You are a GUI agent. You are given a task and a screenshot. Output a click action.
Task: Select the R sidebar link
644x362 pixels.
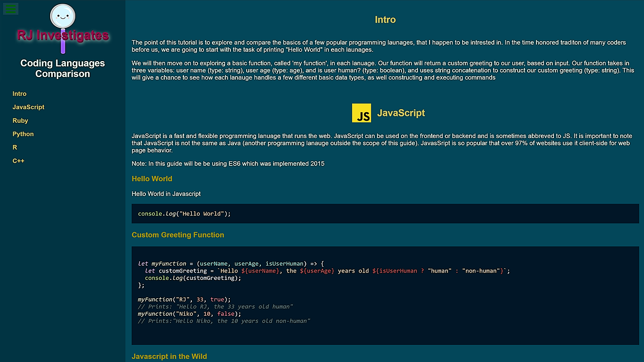click(15, 148)
